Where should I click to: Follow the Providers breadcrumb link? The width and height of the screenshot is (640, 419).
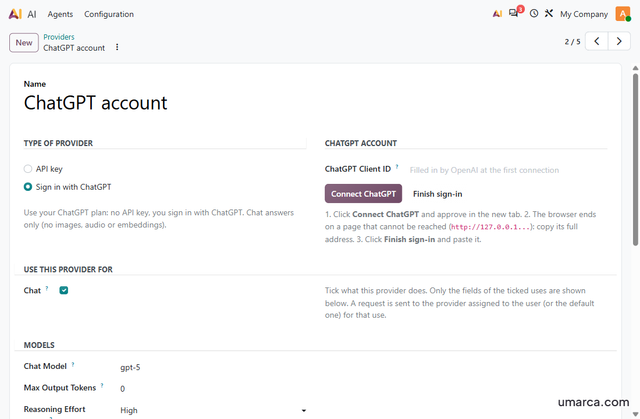click(59, 37)
